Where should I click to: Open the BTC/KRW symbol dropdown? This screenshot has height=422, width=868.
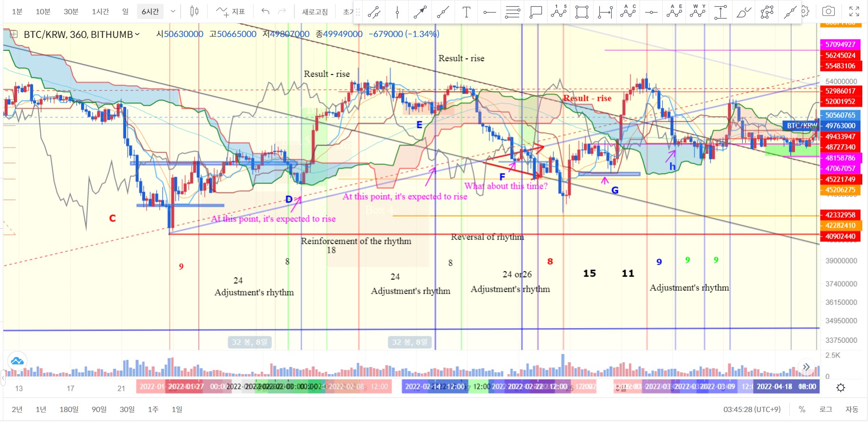click(x=137, y=34)
